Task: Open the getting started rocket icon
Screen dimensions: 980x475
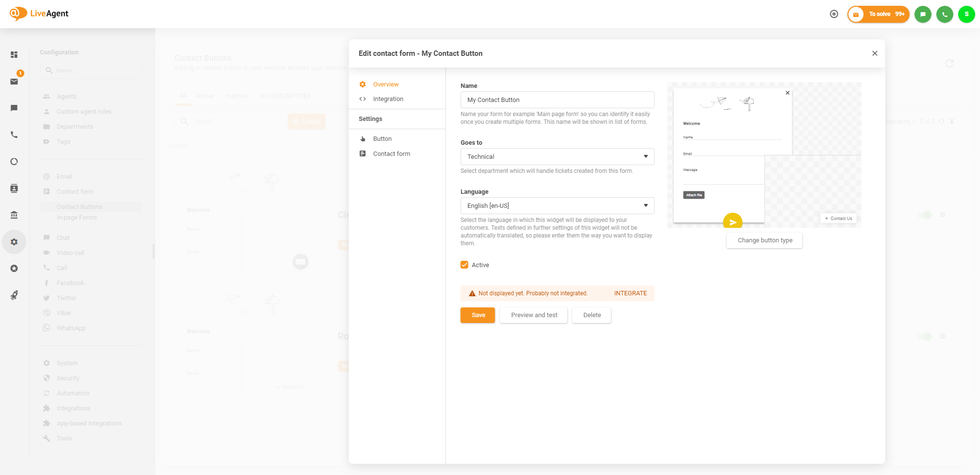Action: click(x=14, y=295)
